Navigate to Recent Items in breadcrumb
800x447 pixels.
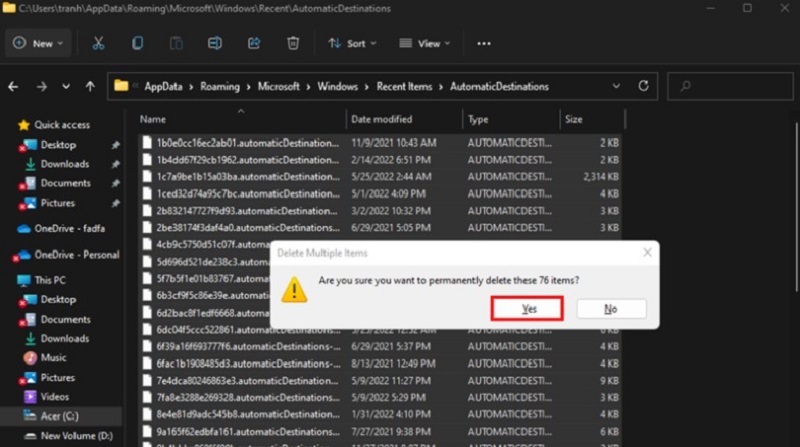405,87
